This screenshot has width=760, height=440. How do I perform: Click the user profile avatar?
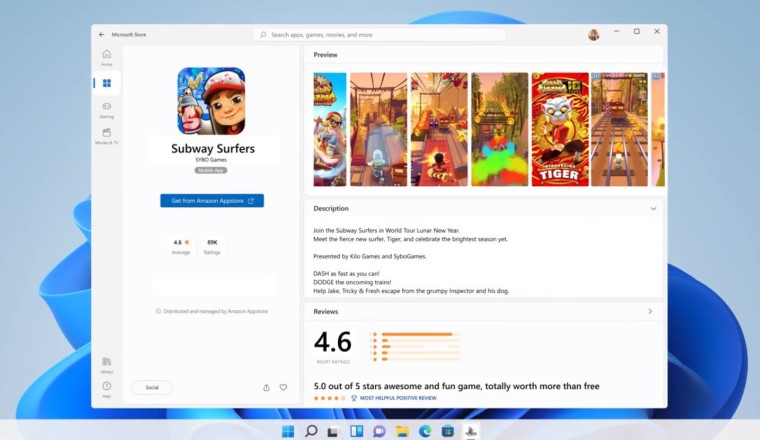593,34
